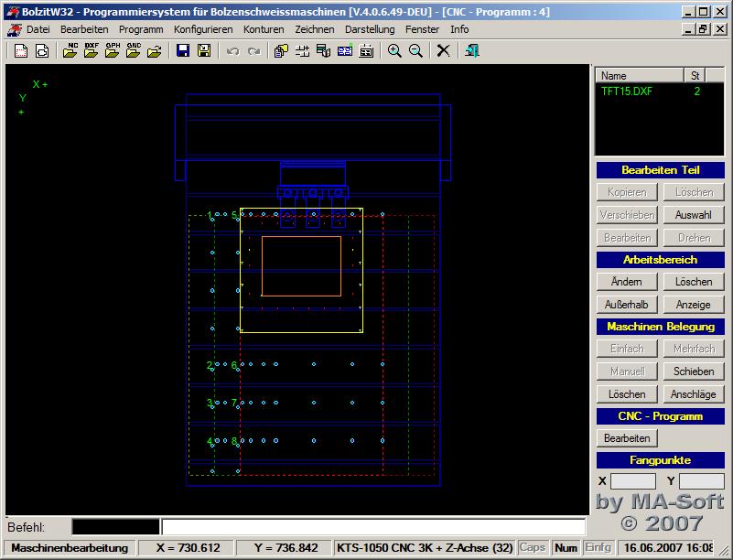
Task: Click the Ändern button under Arbeitsbereich
Action: [x=626, y=282]
